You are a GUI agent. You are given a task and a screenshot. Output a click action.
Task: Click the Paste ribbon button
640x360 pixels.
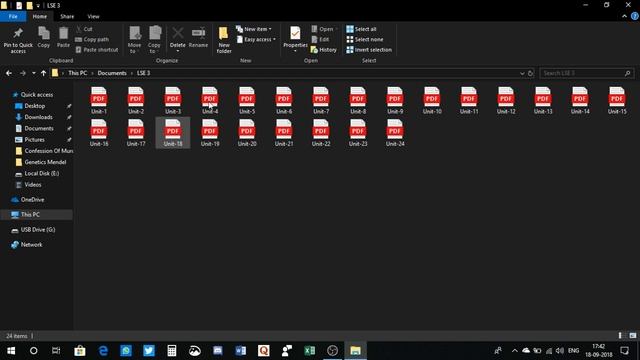point(63,38)
